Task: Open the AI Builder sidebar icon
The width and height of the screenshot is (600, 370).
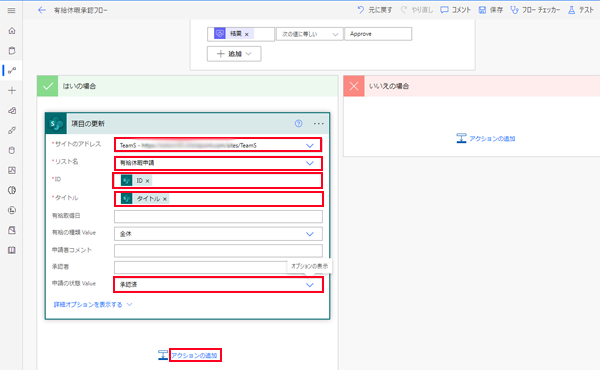Action: tap(12, 190)
